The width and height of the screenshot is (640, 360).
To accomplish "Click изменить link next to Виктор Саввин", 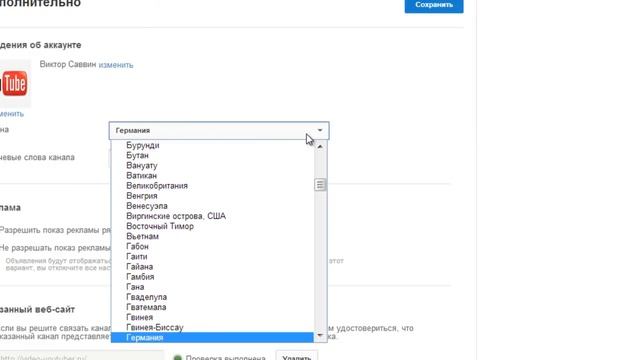I will pyautogui.click(x=116, y=65).
